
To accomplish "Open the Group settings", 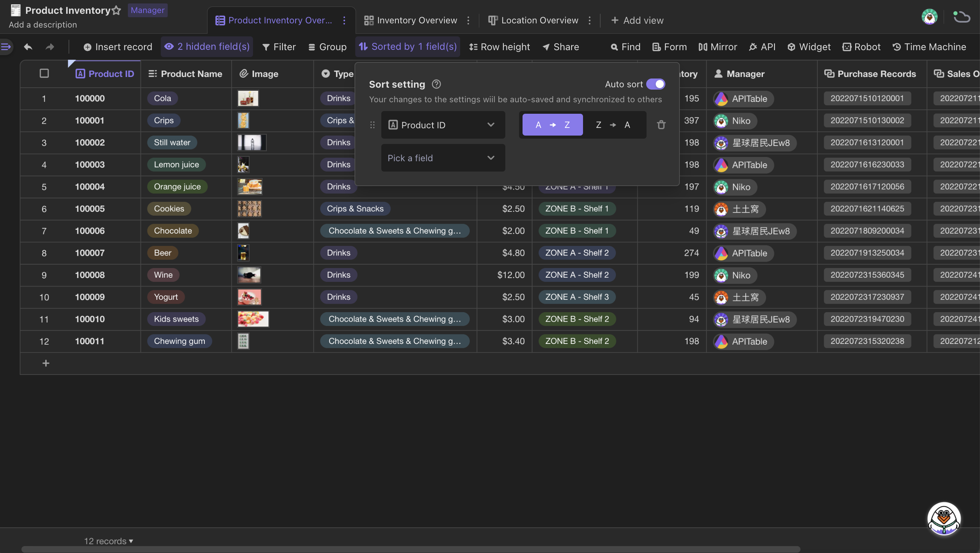I will [x=327, y=47].
